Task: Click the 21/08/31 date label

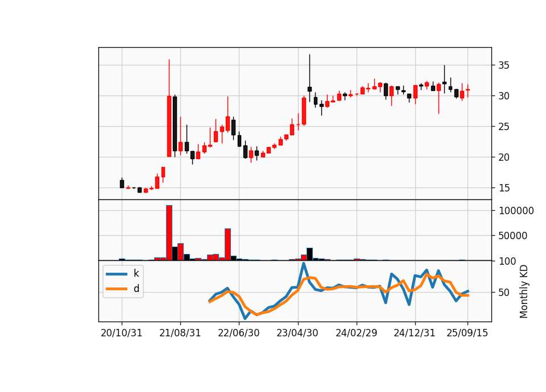Action: pyautogui.click(x=180, y=333)
